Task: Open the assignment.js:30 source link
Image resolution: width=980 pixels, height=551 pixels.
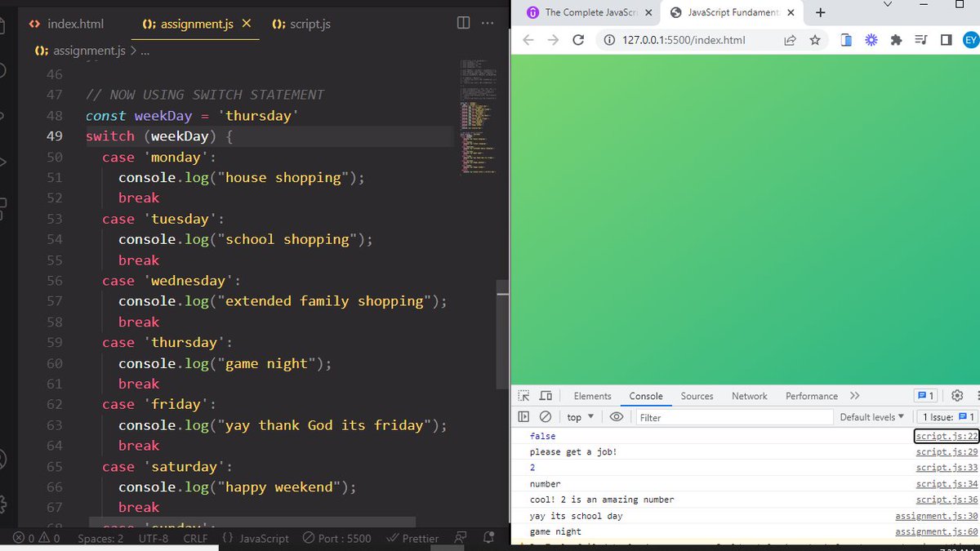Action: [x=937, y=516]
